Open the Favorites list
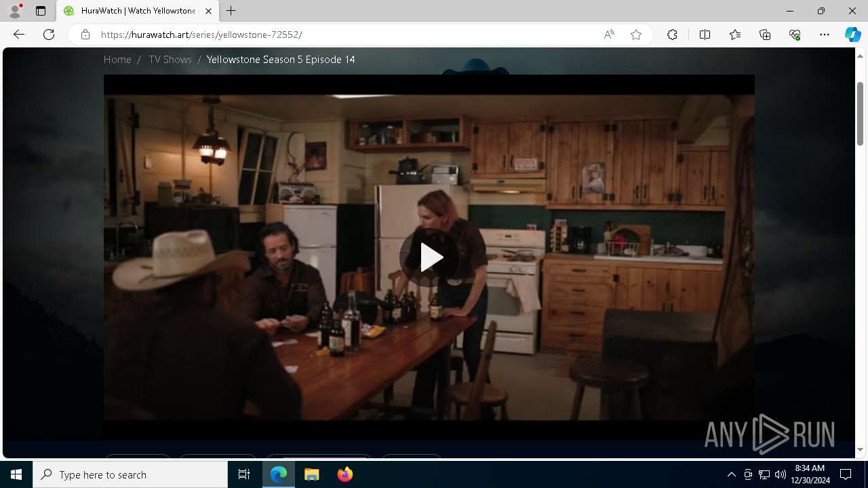Screen dimensions: 868x488 coord(735,35)
